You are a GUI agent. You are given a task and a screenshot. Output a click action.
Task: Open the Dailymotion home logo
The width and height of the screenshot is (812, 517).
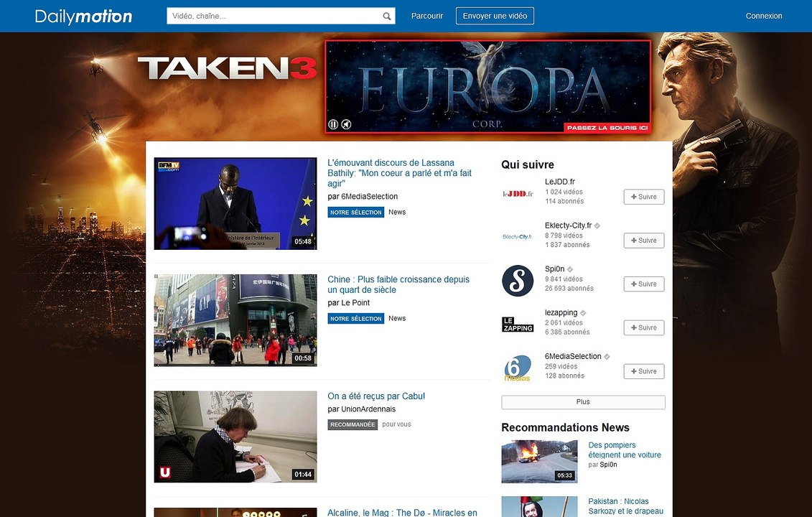tap(83, 16)
